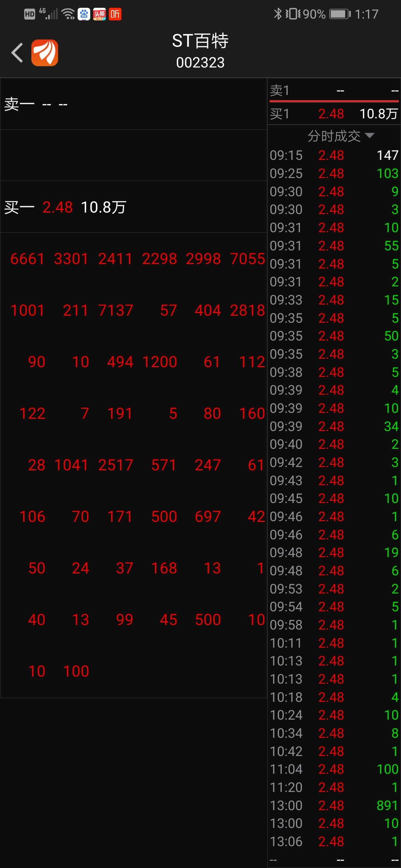Tap order queue value 2298
Image resolution: width=401 pixels, height=868 pixels.
point(159,259)
